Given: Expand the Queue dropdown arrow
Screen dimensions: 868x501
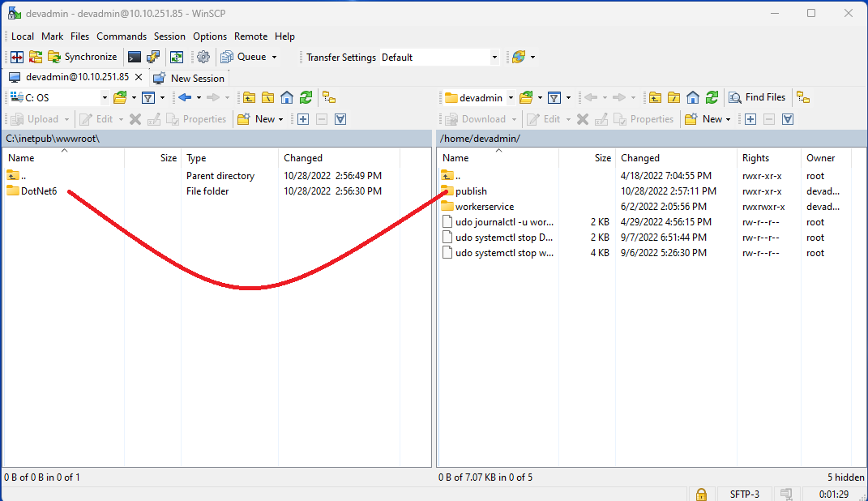Looking at the screenshot, I should [274, 57].
